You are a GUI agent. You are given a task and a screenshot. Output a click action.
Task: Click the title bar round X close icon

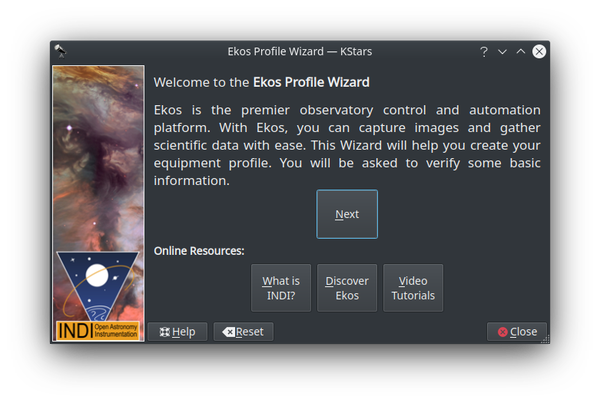pos(539,51)
